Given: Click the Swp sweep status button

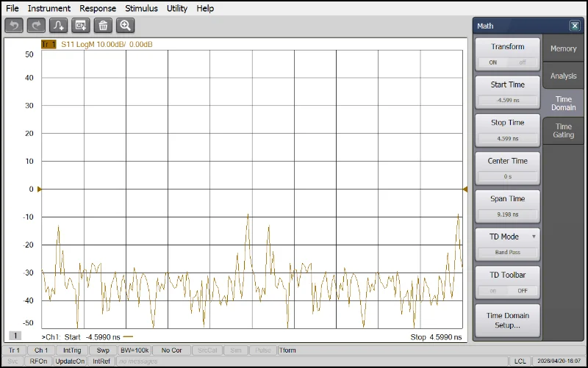Looking at the screenshot, I should (103, 350).
